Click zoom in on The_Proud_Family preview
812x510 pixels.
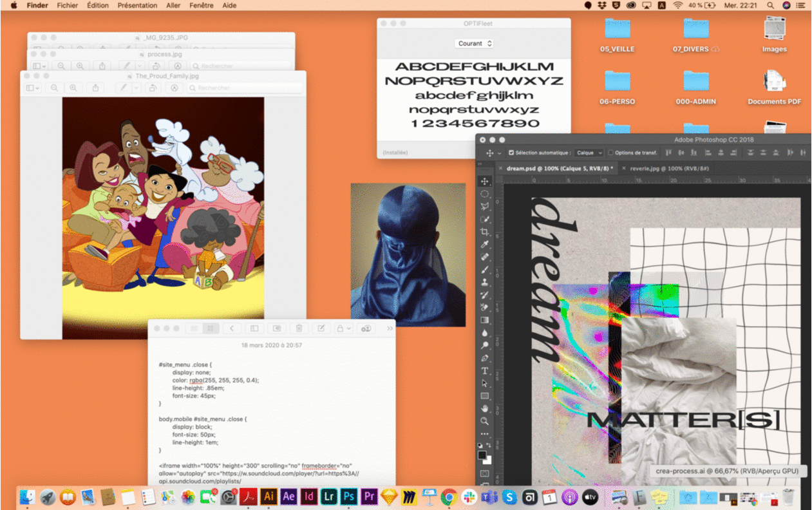tap(73, 88)
